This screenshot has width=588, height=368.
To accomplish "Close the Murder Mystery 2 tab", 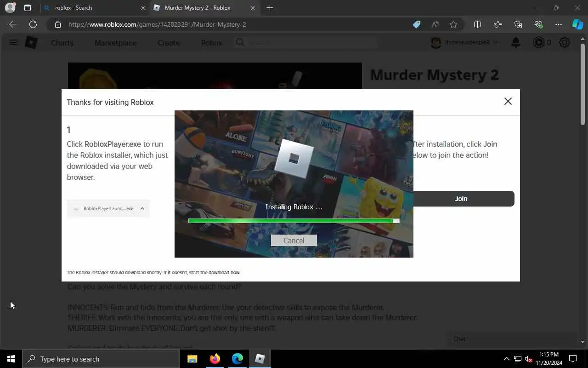I will (x=253, y=8).
